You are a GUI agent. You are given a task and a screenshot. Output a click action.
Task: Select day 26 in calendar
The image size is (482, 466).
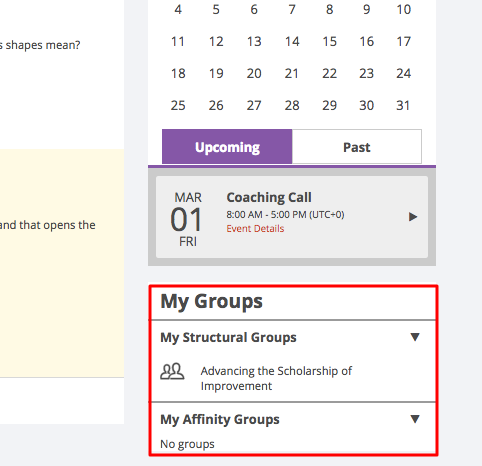click(216, 105)
